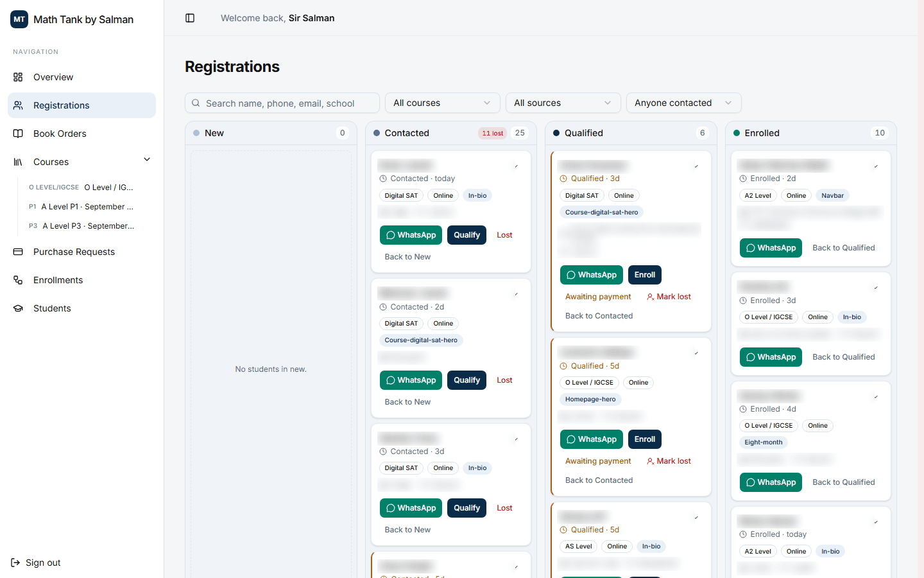Click Awaiting payment on Qualified 3d card
Image resolution: width=924 pixels, height=578 pixels.
tap(598, 297)
